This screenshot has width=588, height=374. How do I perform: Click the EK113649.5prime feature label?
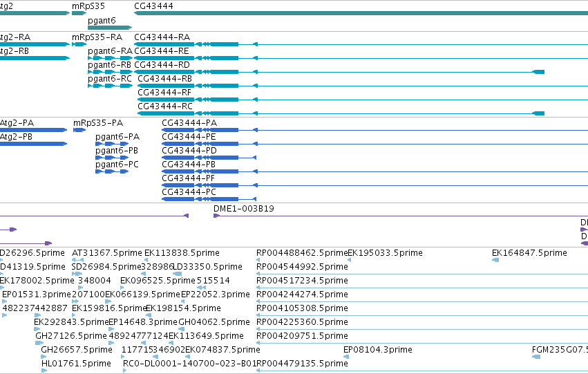point(207,337)
